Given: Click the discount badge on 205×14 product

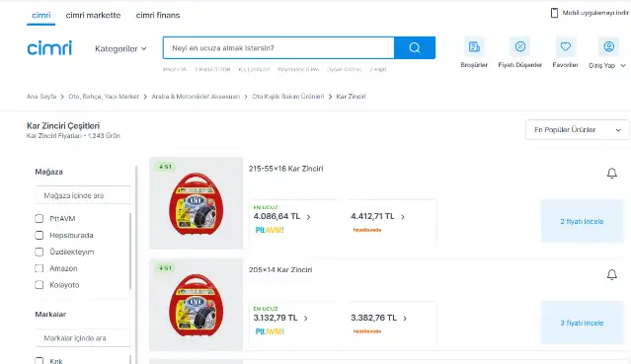Looking at the screenshot, I should point(165,268).
